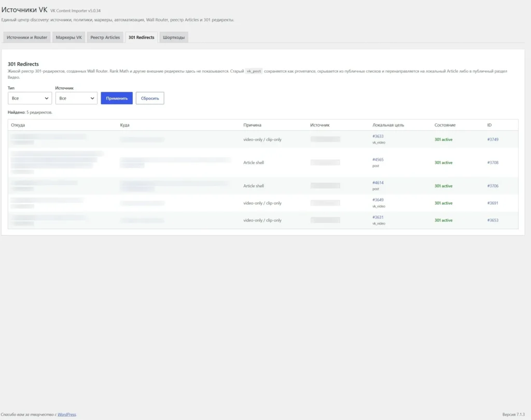
Task: Select the 301 Redirects tab
Action: pyautogui.click(x=141, y=37)
